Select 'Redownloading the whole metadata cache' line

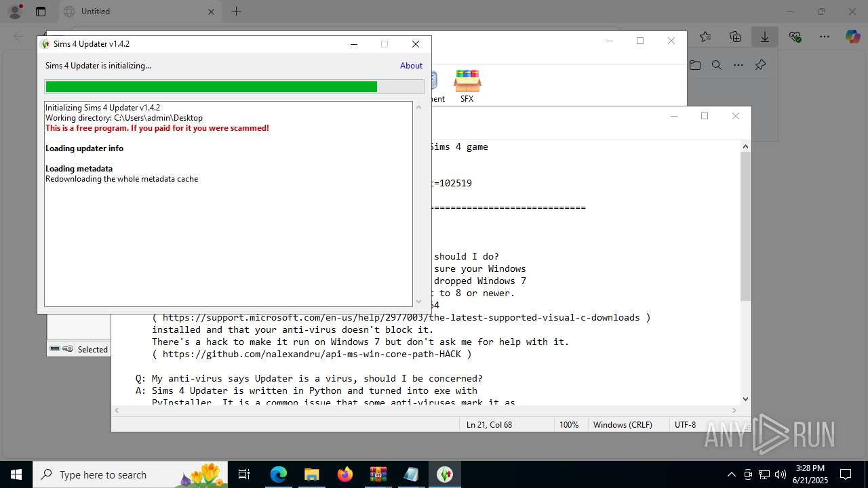(x=122, y=179)
